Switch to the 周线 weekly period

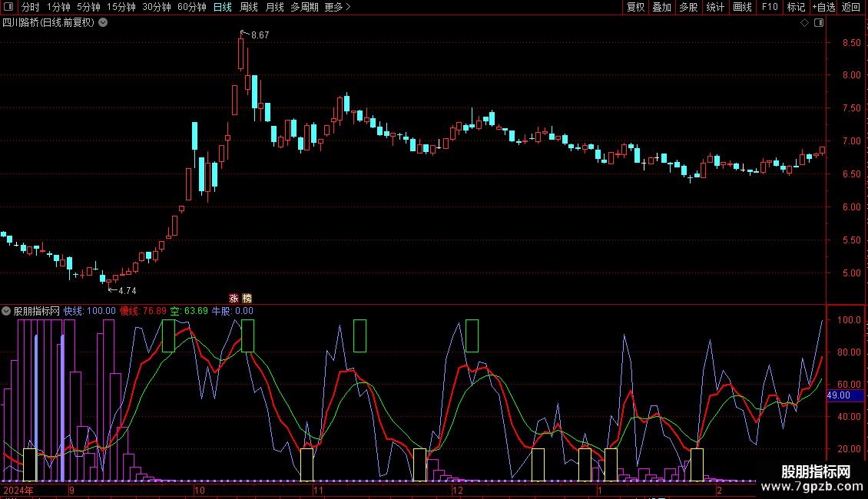click(249, 8)
